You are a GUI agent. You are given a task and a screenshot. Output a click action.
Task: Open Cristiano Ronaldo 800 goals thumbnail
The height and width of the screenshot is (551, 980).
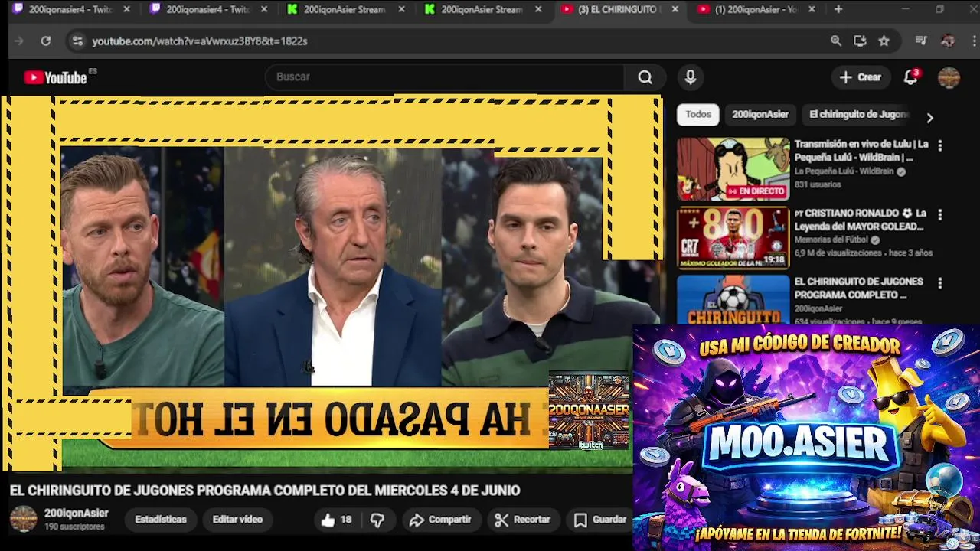[733, 238]
